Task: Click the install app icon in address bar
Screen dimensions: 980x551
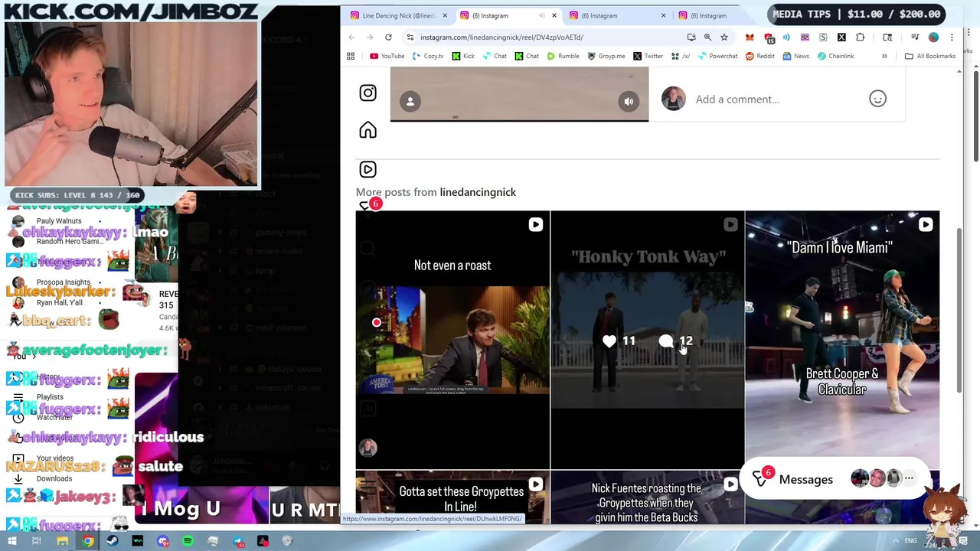Action: pyautogui.click(x=691, y=37)
